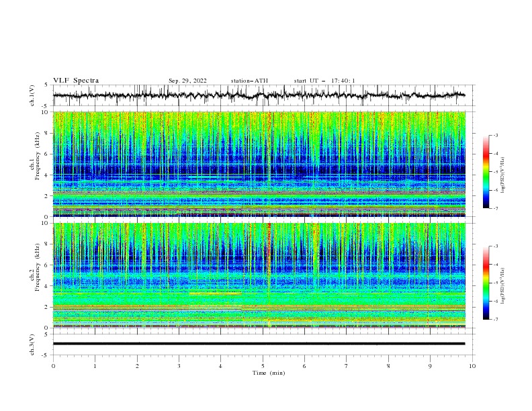The image size is (532, 411).
Task: Click the "ch.3(V)" axis label
Action: [32, 345]
